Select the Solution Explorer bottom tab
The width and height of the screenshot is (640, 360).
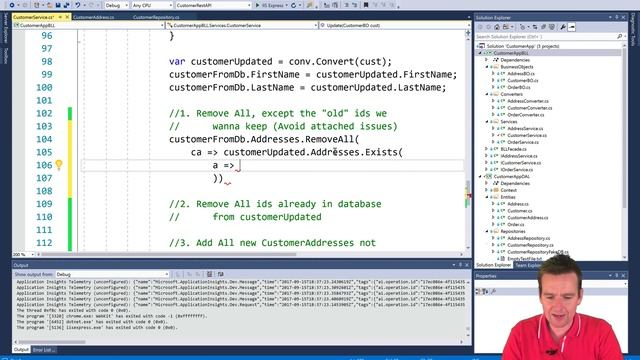(493, 265)
